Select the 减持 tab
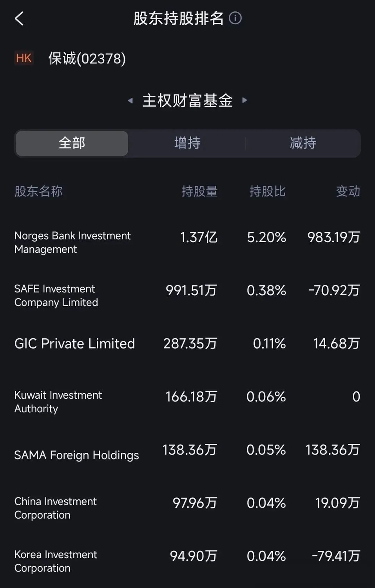The width and height of the screenshot is (375, 588). click(303, 143)
